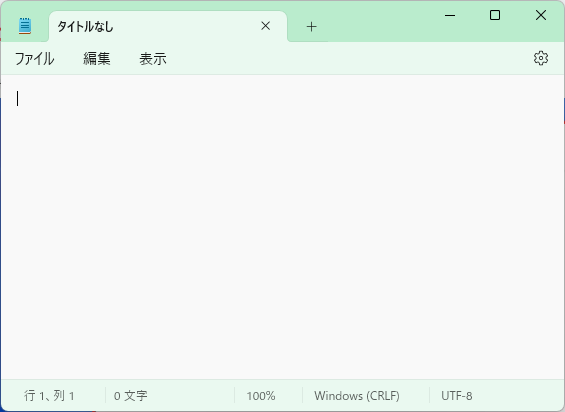Add a new tab with the plus icon
The width and height of the screenshot is (565, 412).
(311, 27)
